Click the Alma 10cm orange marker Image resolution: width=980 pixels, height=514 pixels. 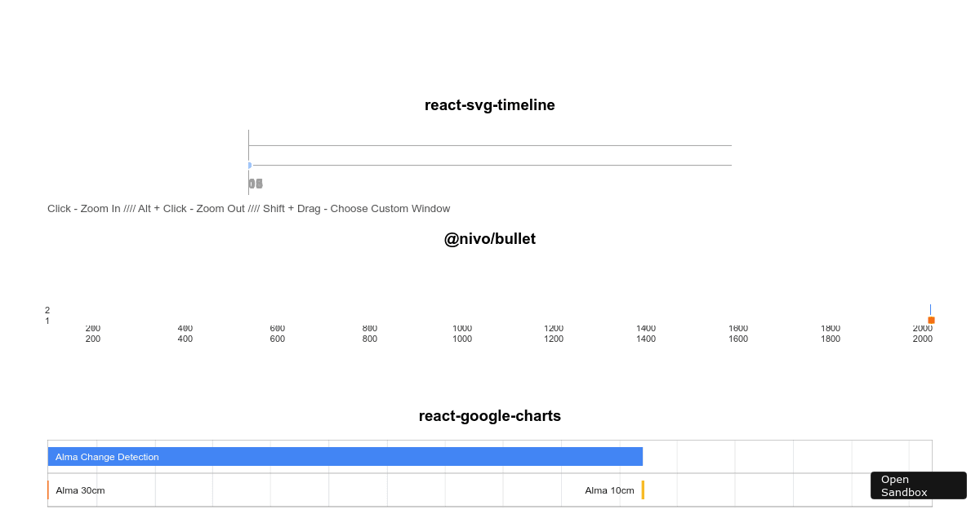(644, 490)
